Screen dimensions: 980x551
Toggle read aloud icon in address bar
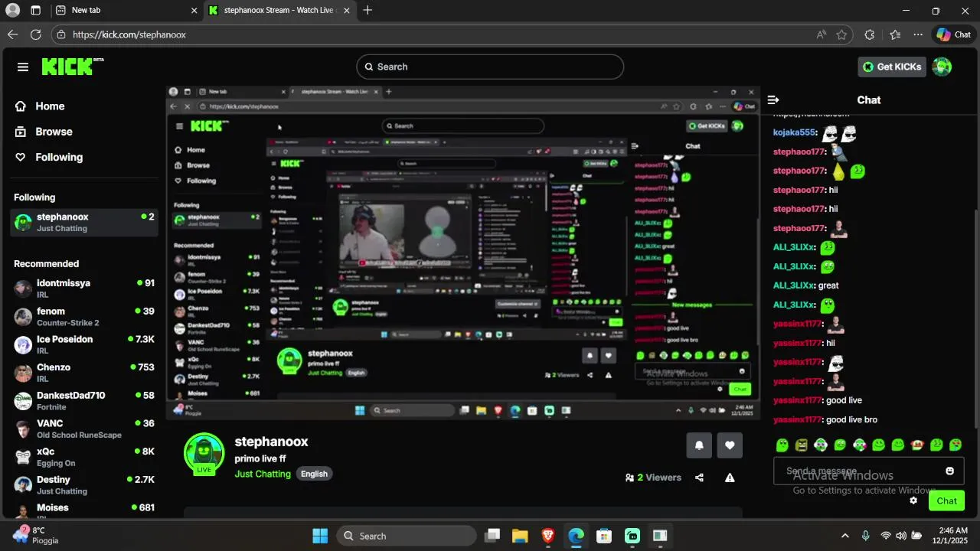point(821,34)
